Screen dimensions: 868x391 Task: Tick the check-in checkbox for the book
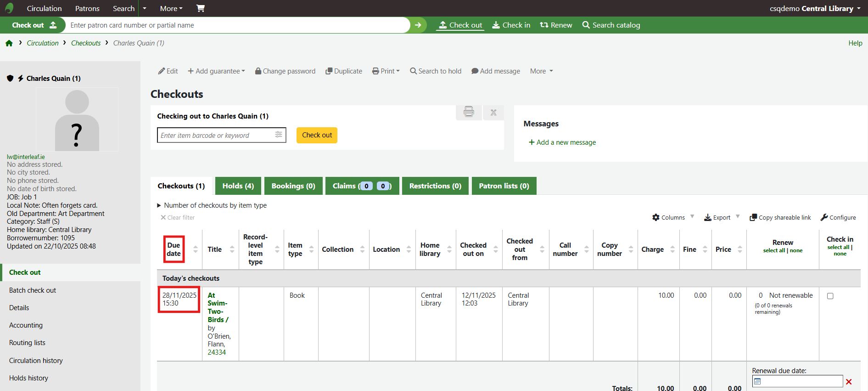point(830,296)
